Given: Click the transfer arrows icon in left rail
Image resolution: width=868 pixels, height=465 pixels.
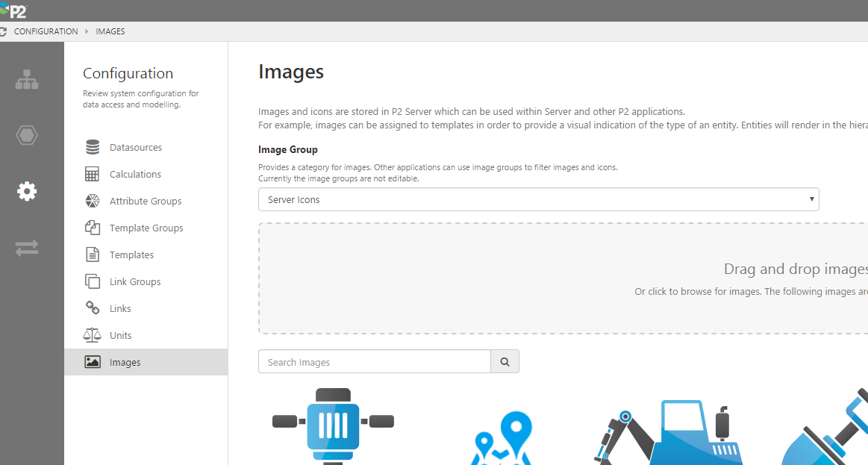Looking at the screenshot, I should (x=27, y=249).
